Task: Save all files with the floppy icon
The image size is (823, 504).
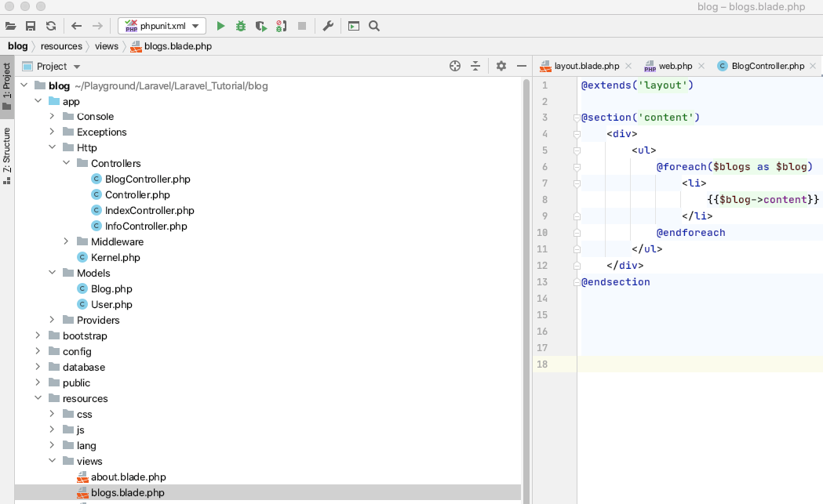Action: click(x=31, y=26)
